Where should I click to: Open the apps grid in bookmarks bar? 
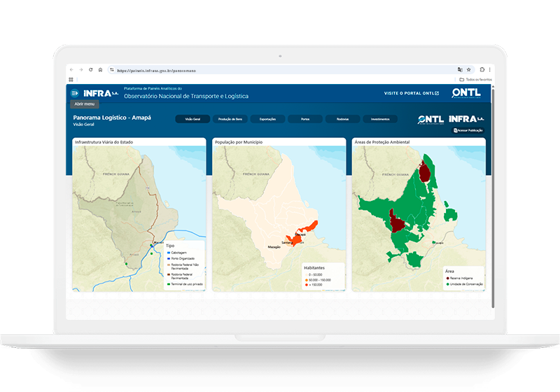pyautogui.click(x=71, y=80)
